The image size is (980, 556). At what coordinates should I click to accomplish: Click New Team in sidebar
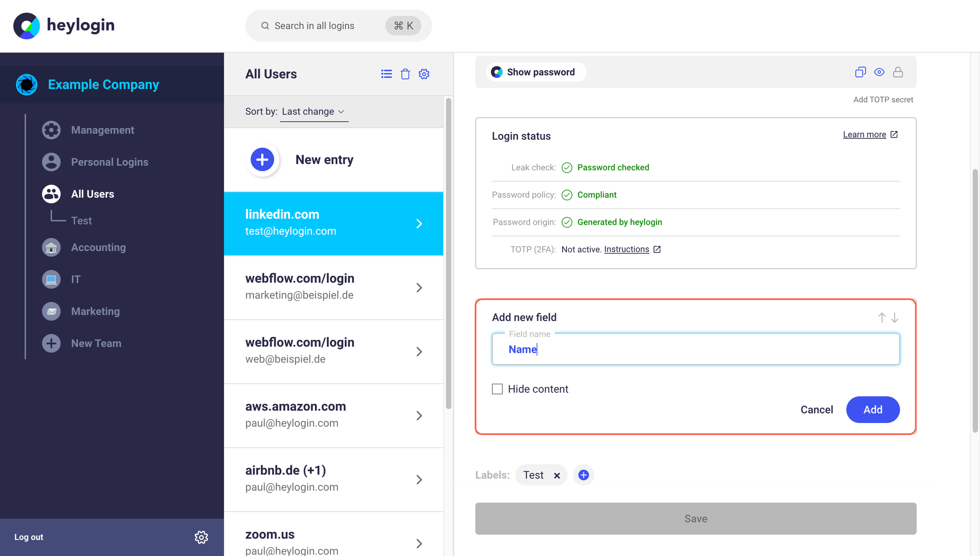96,344
